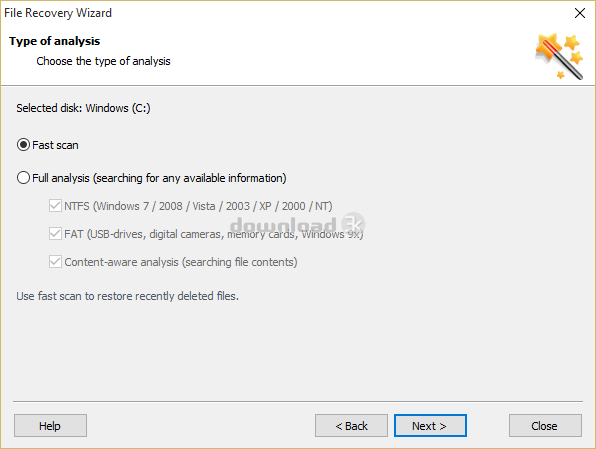
Task: Select the Fast scan radio button
Action: [x=23, y=145]
